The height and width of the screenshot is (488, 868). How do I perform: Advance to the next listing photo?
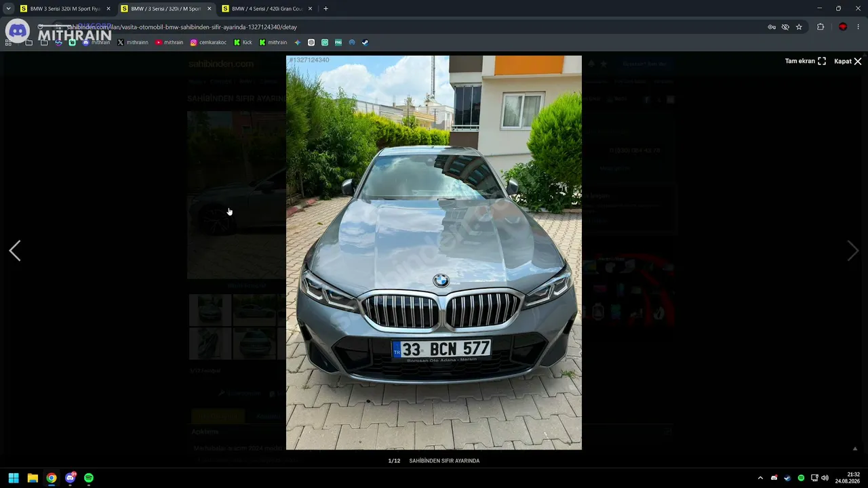(x=852, y=251)
